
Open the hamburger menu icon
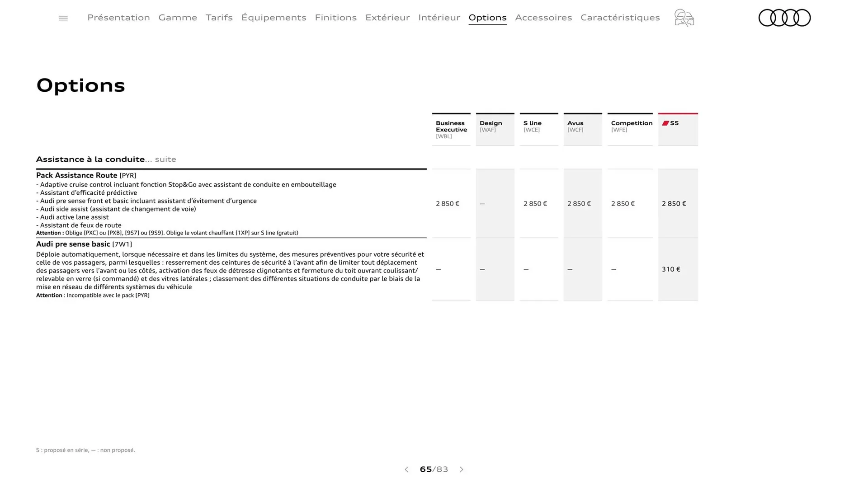(63, 18)
